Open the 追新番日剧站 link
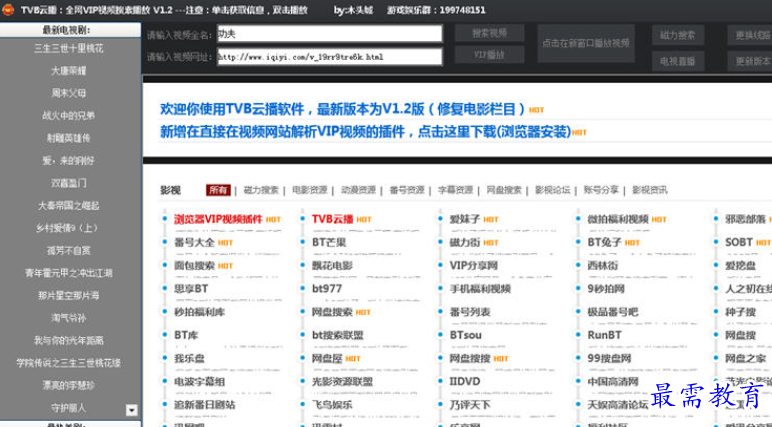This screenshot has height=427, width=772. point(205,404)
